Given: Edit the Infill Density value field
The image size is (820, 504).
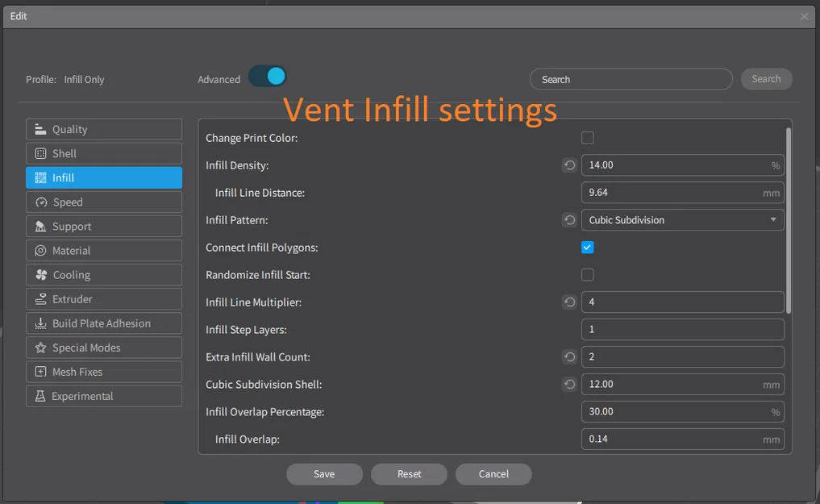Looking at the screenshot, I should point(682,165).
